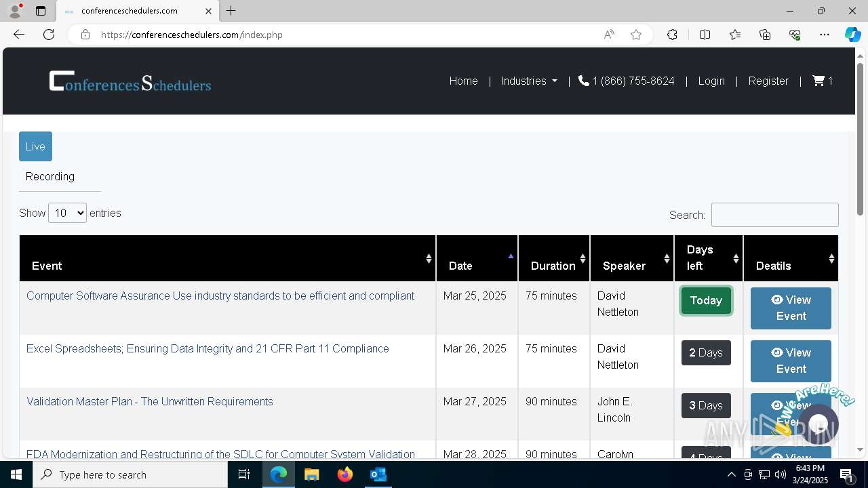This screenshot has width=868, height=488.
Task: Open a new browser tab
Action: pyautogui.click(x=231, y=11)
